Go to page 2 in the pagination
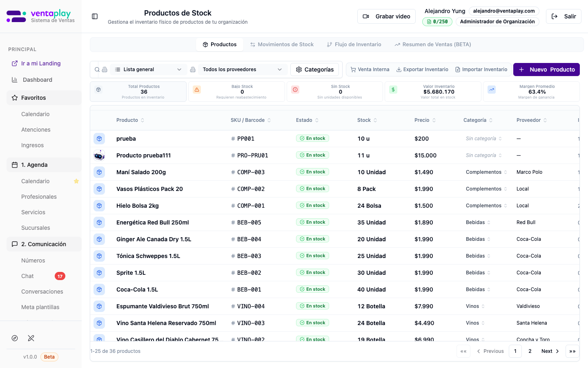Image resolution: width=588 pixels, height=368 pixels. (530, 351)
